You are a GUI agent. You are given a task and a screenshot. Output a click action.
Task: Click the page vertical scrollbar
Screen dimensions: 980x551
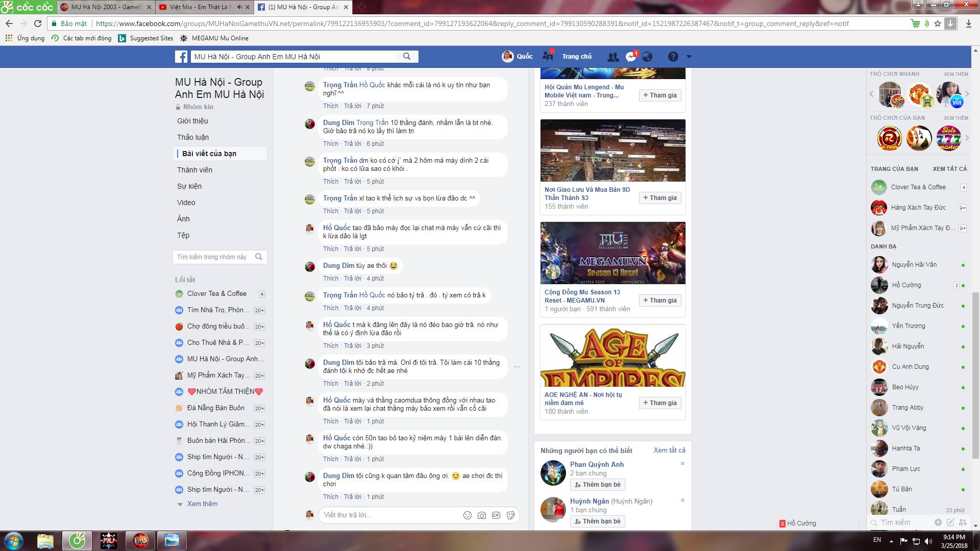pyautogui.click(x=975, y=375)
